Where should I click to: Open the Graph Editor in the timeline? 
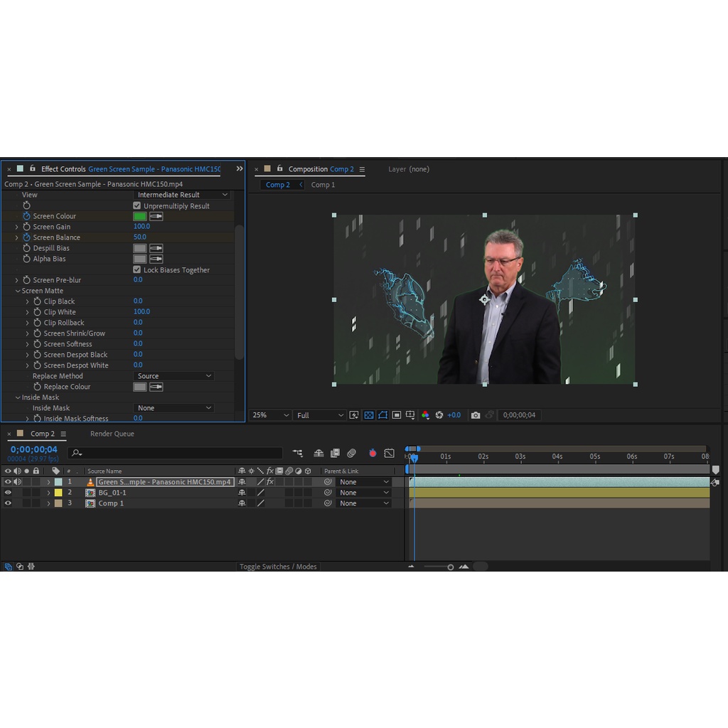pyautogui.click(x=389, y=453)
